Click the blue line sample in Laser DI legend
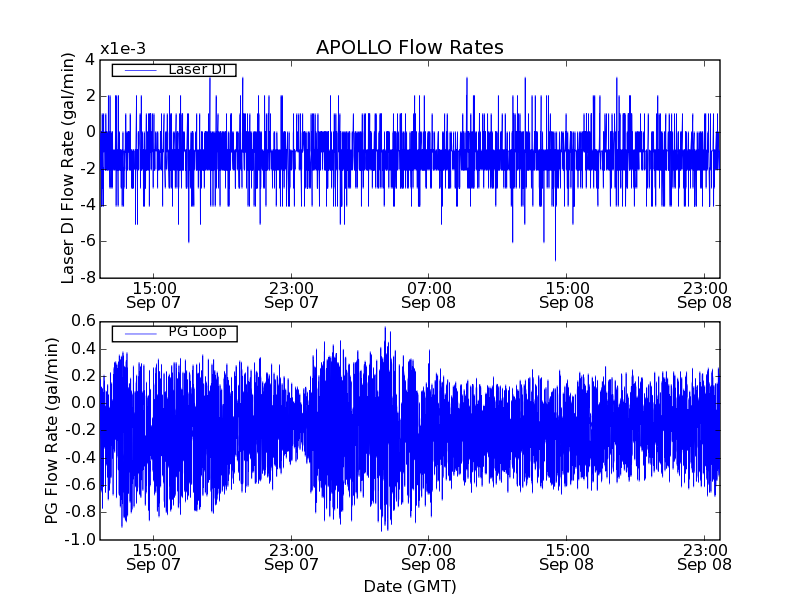This screenshot has width=800, height=600. [x=141, y=70]
